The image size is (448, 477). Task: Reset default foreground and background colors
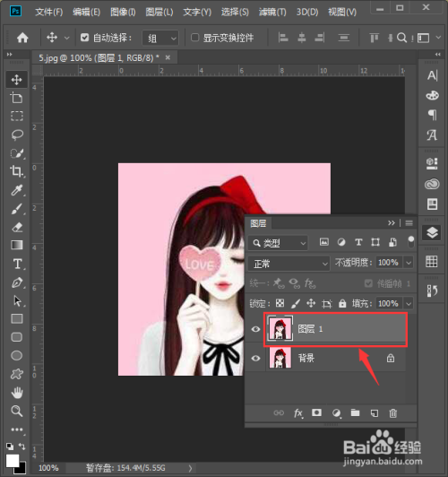(10, 447)
